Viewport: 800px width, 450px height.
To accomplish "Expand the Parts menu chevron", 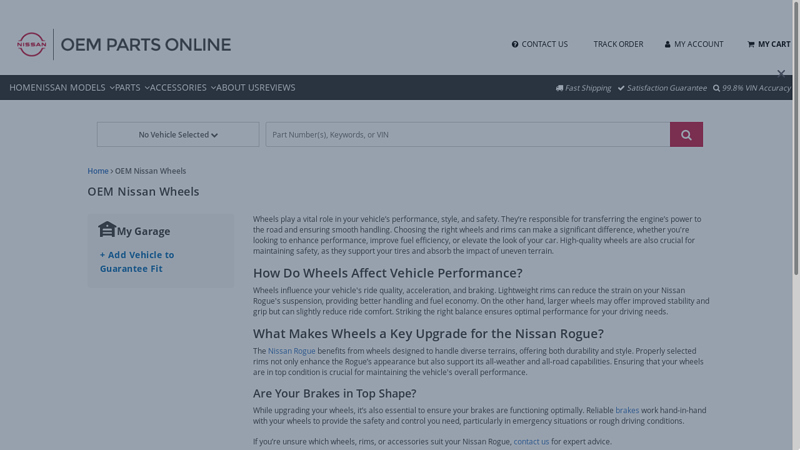I will [x=147, y=88].
